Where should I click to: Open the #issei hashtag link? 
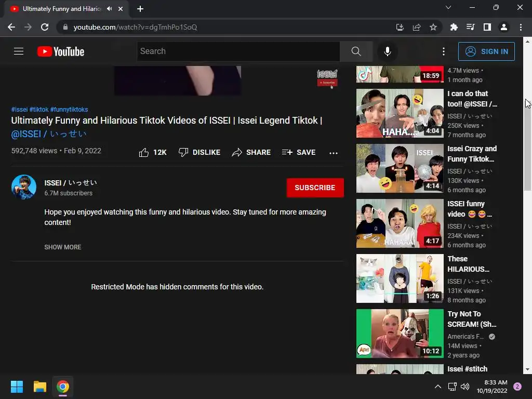point(19,109)
